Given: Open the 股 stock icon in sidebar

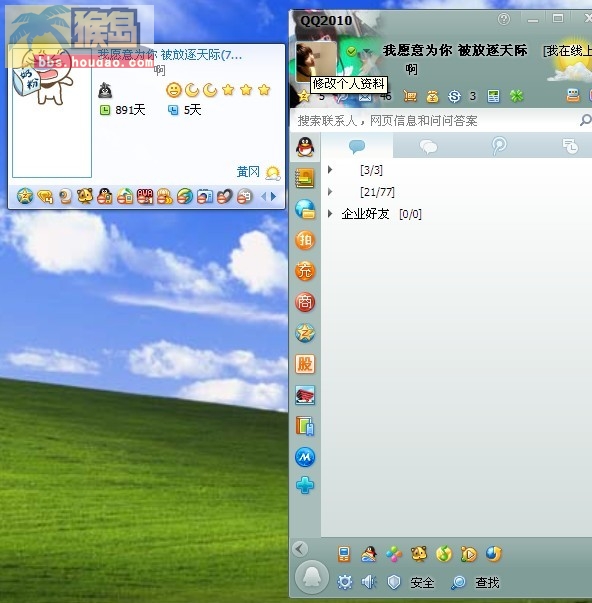Looking at the screenshot, I should tap(305, 364).
